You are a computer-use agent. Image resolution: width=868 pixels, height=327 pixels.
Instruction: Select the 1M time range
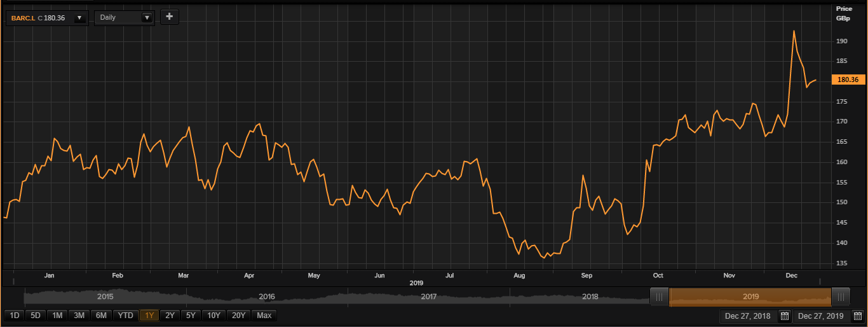57,315
